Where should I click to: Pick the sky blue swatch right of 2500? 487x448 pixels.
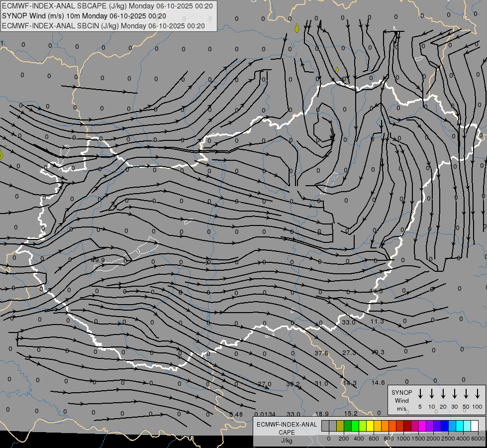[452, 426]
